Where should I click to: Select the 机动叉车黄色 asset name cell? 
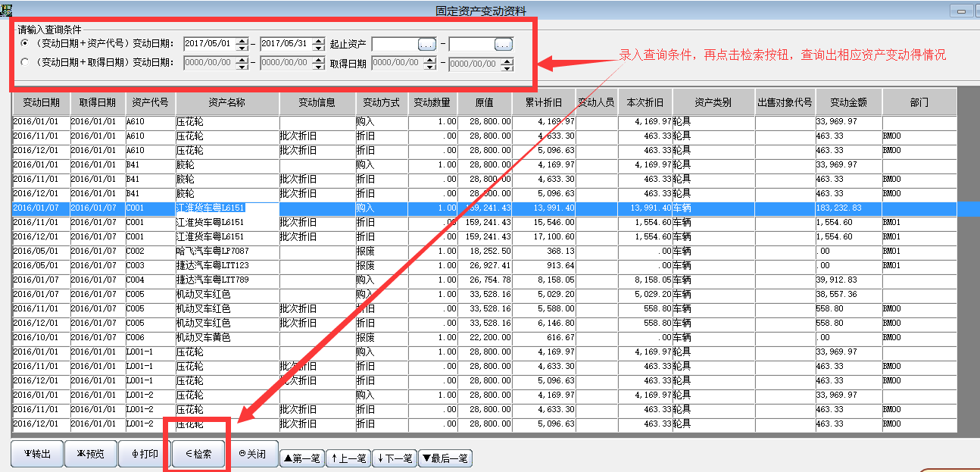point(227,337)
